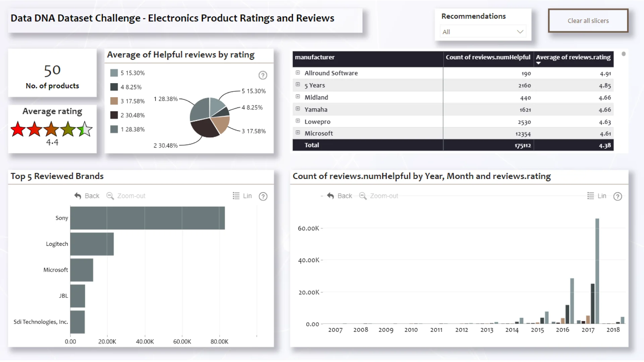Viewport: 644px width, 362px height.
Task: Expand the Allround Software row
Action: click(298, 73)
